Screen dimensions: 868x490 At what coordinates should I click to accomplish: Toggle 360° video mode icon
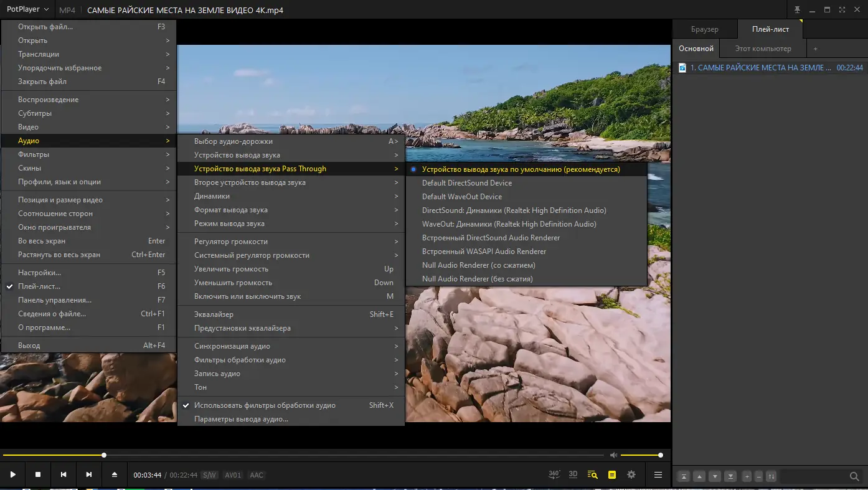pyautogui.click(x=554, y=474)
